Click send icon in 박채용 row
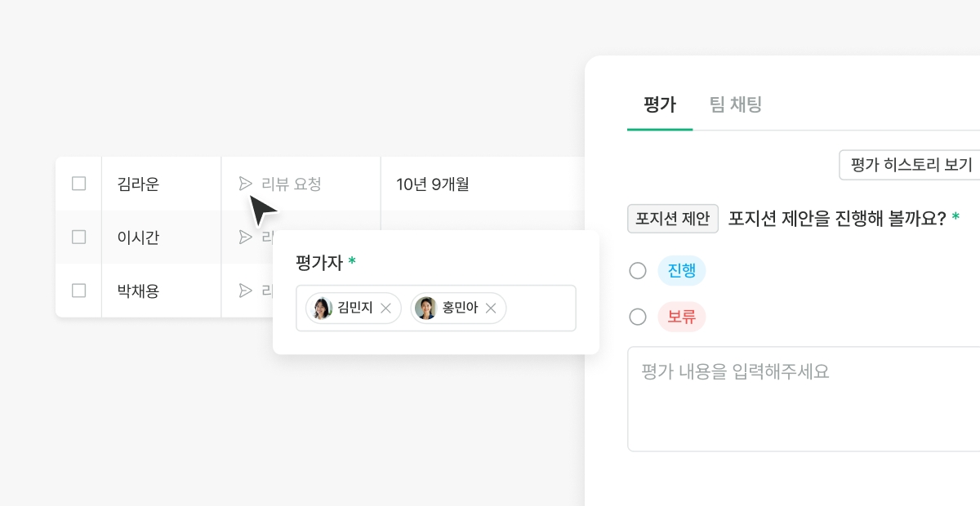The width and height of the screenshot is (980, 506). click(245, 291)
